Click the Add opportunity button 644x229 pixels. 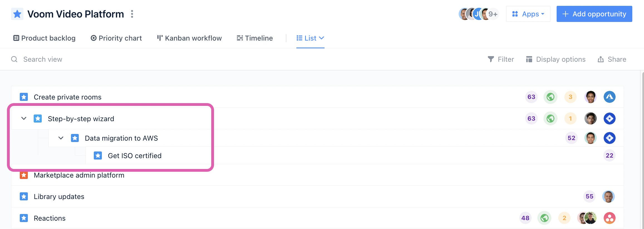[594, 14]
